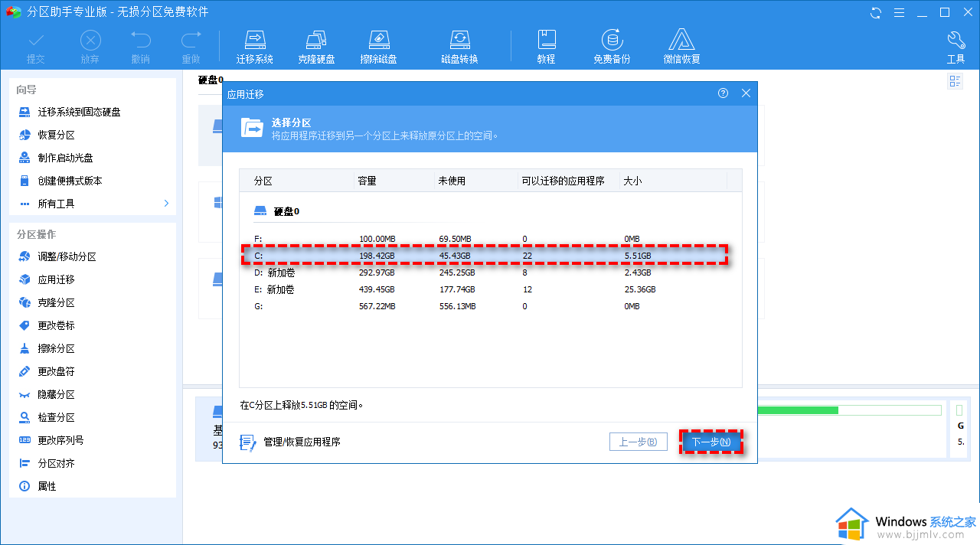Image resolution: width=980 pixels, height=545 pixels.
Task: Click the 重做 (redo) toolbar icon
Action: point(191,46)
